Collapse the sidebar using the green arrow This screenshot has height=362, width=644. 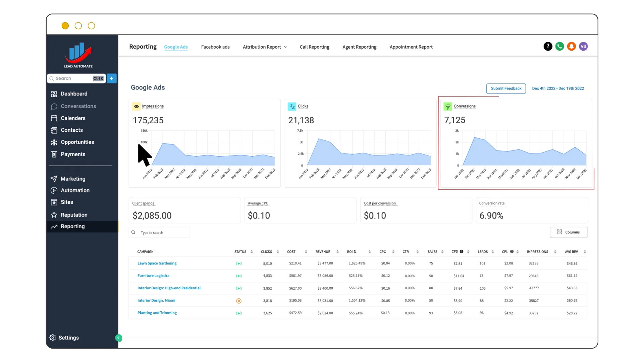pyautogui.click(x=118, y=338)
